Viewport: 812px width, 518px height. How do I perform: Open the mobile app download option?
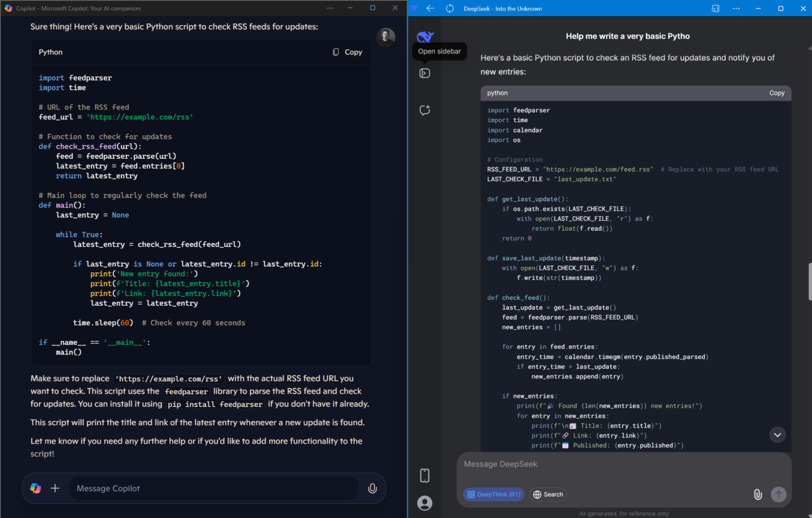[x=425, y=475]
